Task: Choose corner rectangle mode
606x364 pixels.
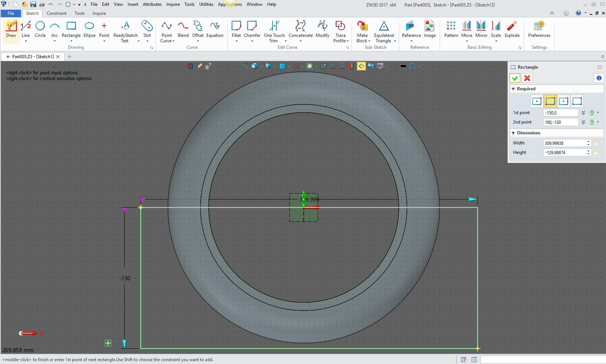Action: [550, 101]
